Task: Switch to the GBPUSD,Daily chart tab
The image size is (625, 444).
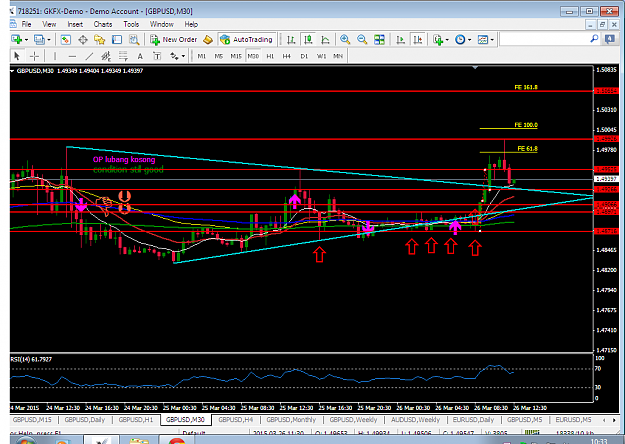Action: click(x=85, y=420)
